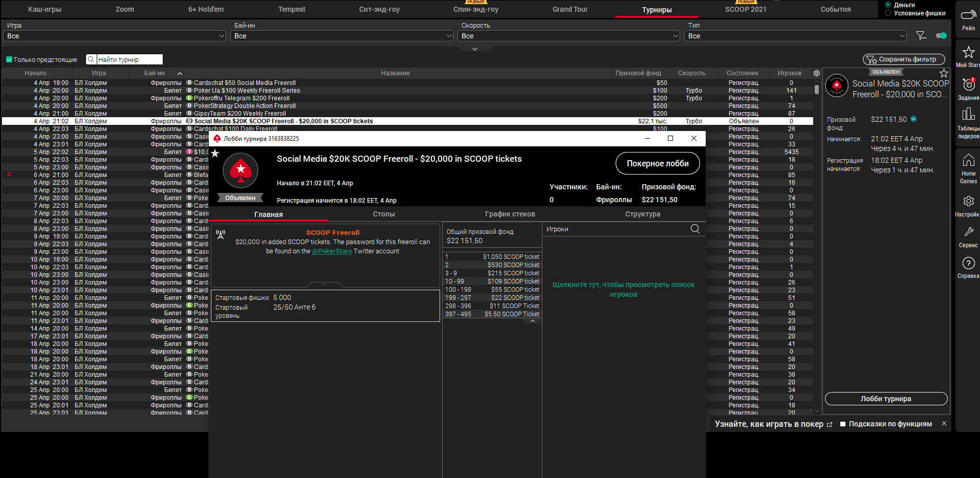Image resolution: width=980 pixels, height=478 pixels.
Task: Click search magnifier in Игроки panel
Action: pyautogui.click(x=695, y=229)
